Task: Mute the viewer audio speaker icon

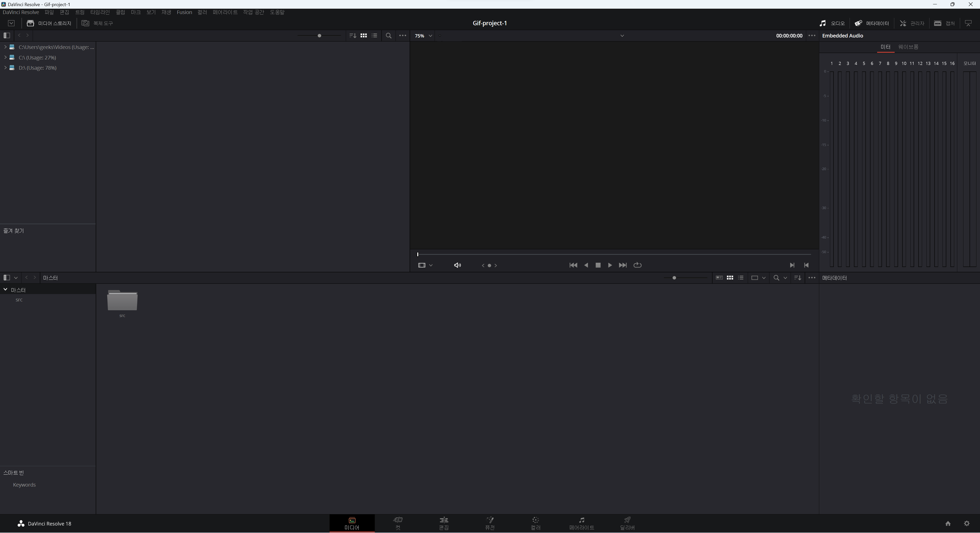Action: pos(457,265)
